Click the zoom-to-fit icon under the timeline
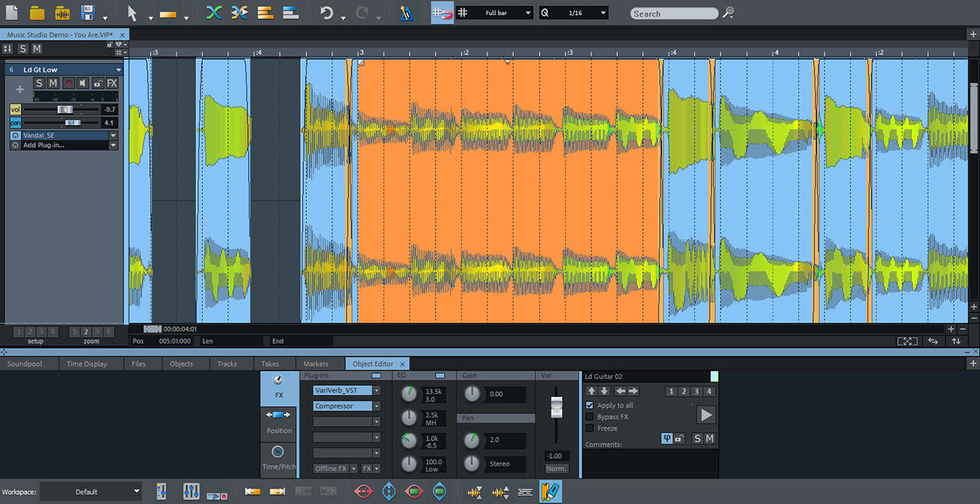 [906, 341]
